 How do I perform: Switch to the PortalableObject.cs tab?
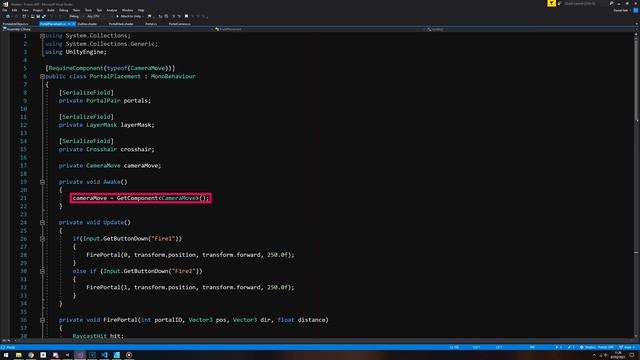coord(16,24)
